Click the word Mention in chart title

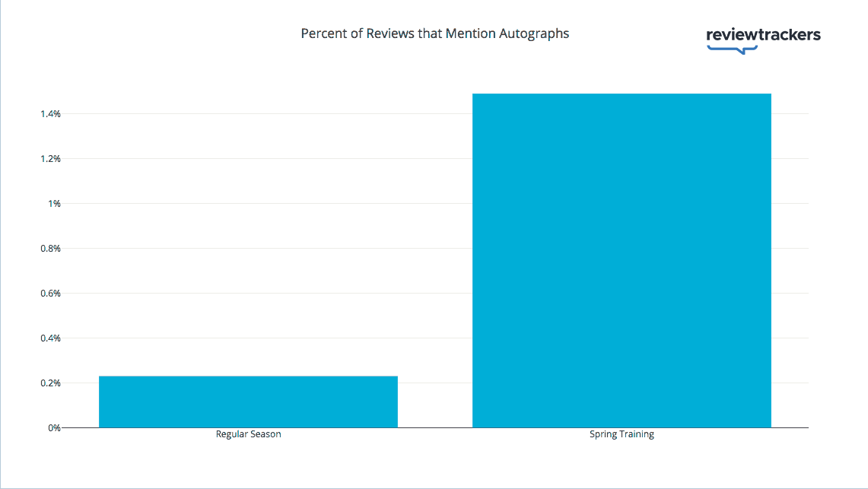(465, 33)
